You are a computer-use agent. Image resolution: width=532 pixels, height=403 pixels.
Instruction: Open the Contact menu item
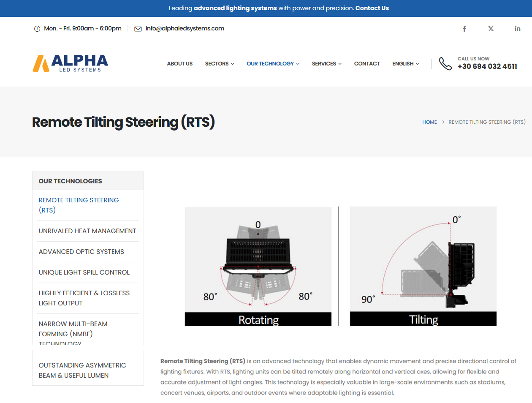pyautogui.click(x=367, y=64)
